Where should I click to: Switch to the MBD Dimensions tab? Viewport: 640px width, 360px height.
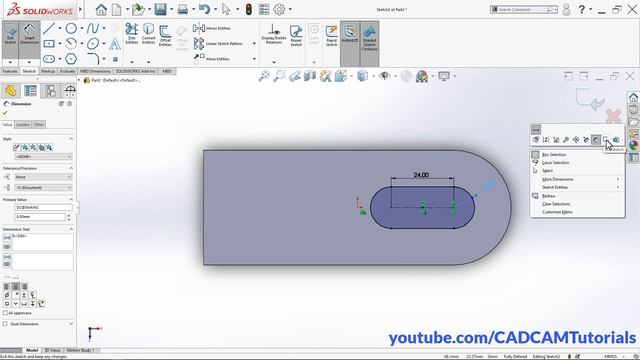[95, 71]
